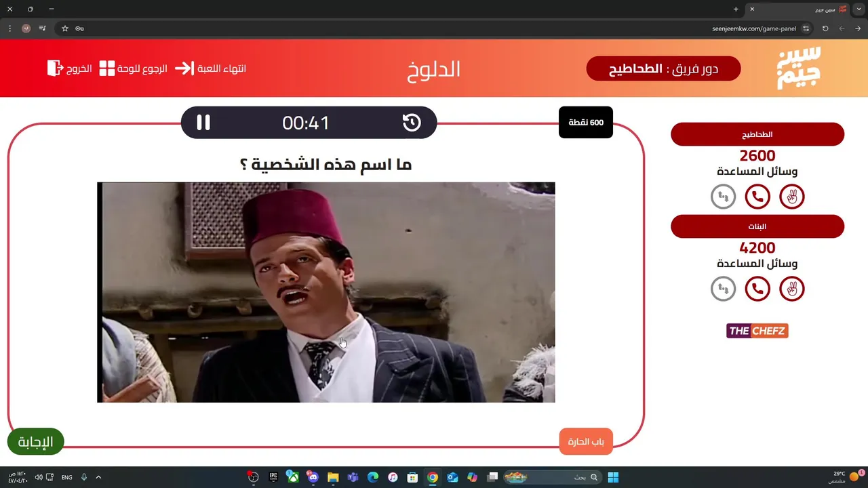This screenshot has width=868, height=488.
Task: Click the taskbar search box بحث
Action: (x=553, y=477)
